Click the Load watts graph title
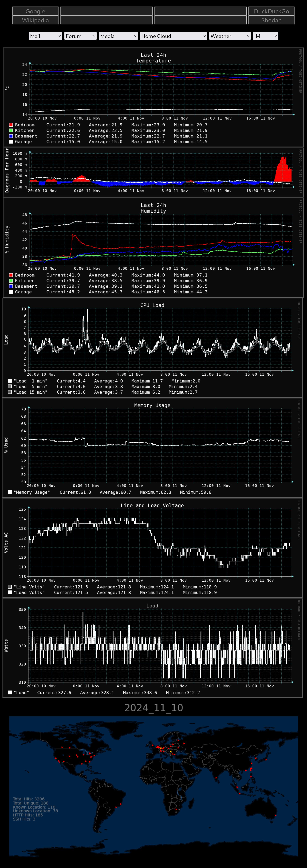 pos(152,606)
